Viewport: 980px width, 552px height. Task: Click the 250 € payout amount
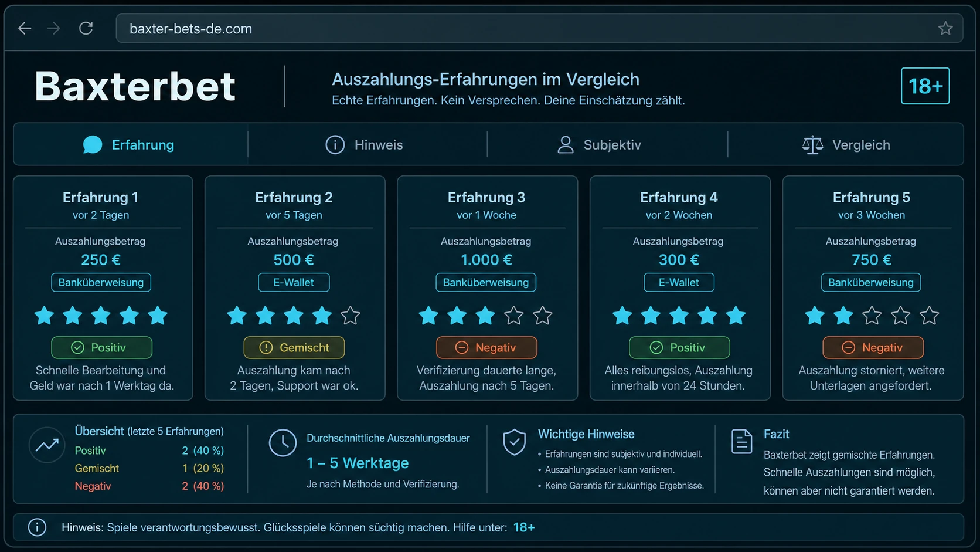point(101,259)
